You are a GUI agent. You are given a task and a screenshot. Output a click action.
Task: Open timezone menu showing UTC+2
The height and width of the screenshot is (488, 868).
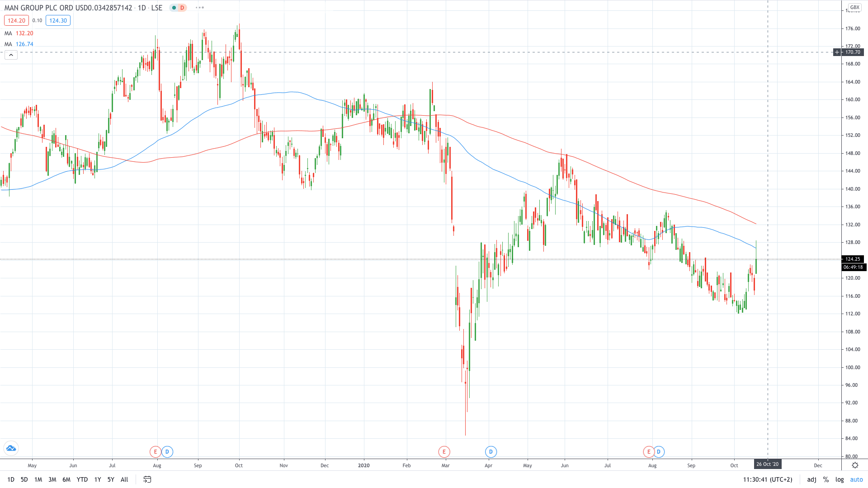(768, 479)
